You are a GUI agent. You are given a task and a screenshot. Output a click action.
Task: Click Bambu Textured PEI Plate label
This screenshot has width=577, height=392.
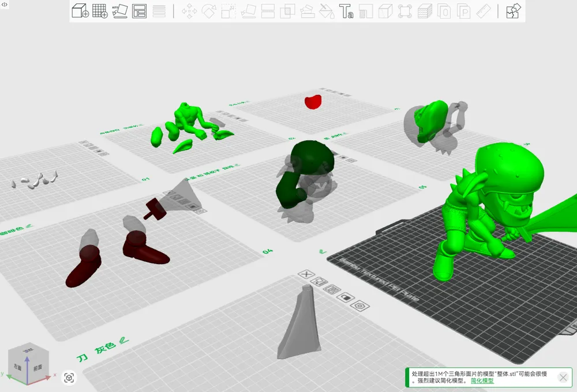pyautogui.click(x=379, y=280)
